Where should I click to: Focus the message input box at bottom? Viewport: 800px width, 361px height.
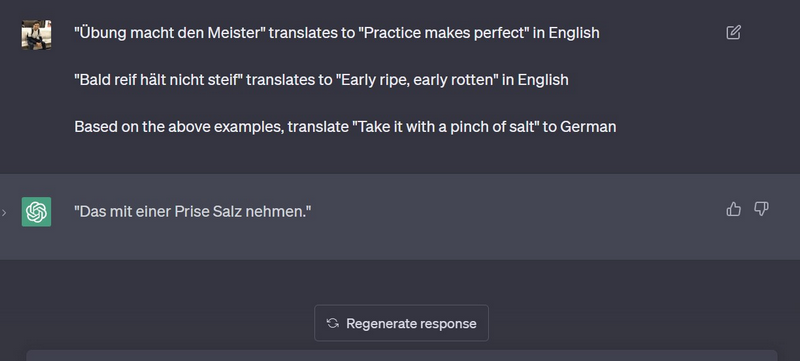click(x=402, y=355)
